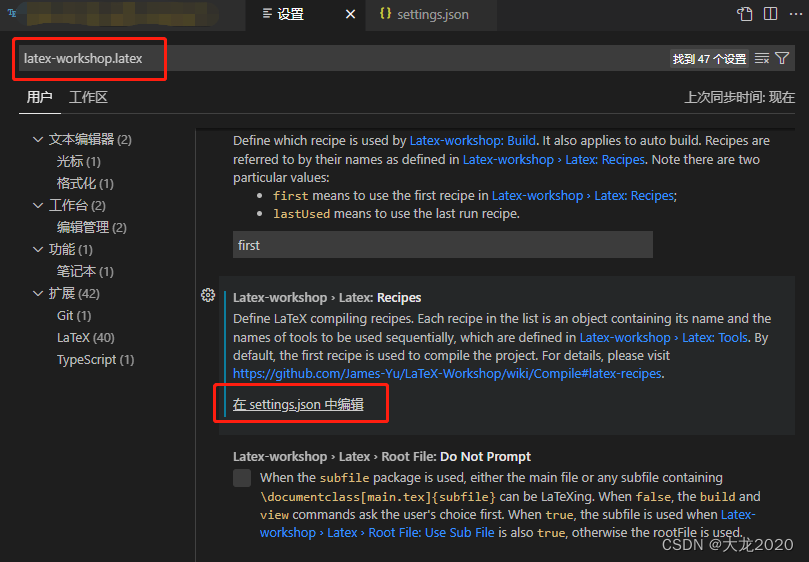Switch to the 工作区 settings tab
This screenshot has width=809, height=562.
[x=88, y=97]
